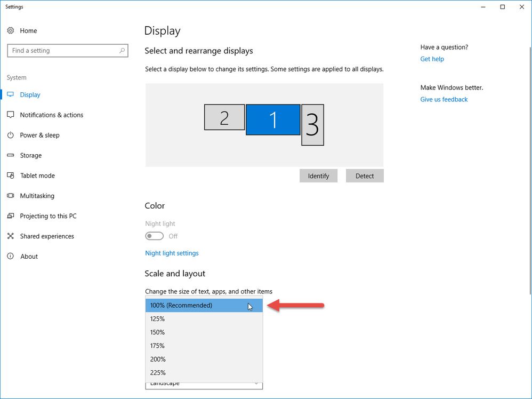
Task: Click the Power & sleep icon
Action: click(11, 135)
